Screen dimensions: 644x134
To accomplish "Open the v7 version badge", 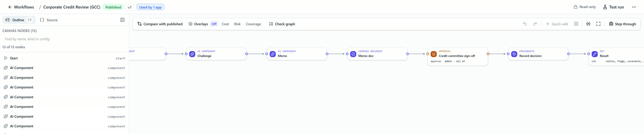I will pyautogui.click(x=130, y=7).
